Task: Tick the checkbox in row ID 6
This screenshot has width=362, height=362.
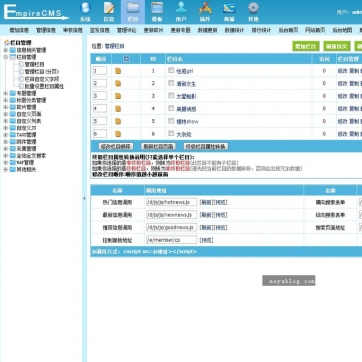Action: [171, 133]
